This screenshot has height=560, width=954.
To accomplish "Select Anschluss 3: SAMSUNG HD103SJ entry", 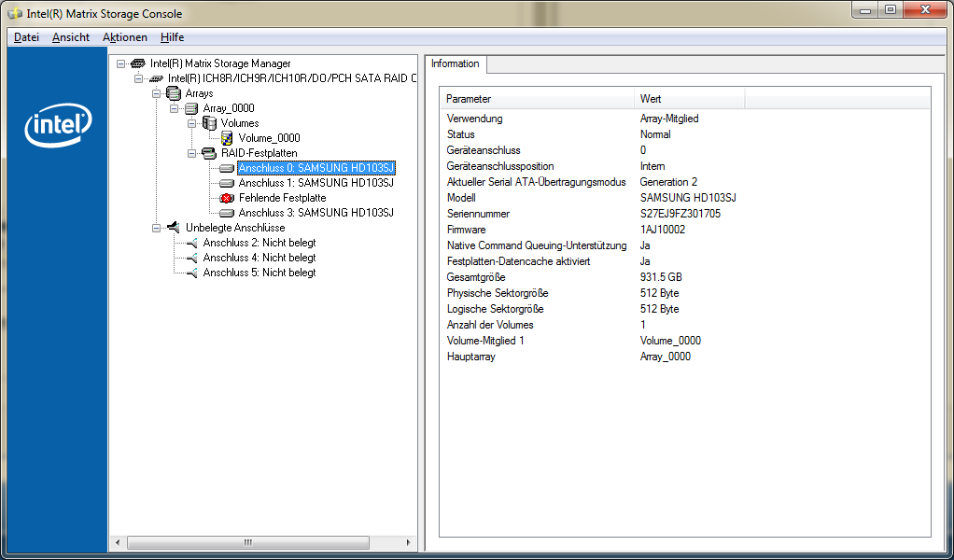I will pos(316,213).
